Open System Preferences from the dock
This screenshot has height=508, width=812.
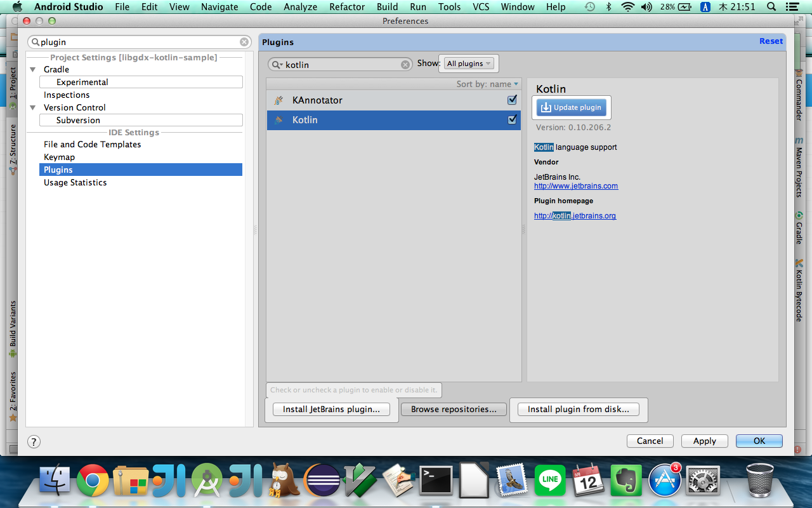tap(703, 481)
